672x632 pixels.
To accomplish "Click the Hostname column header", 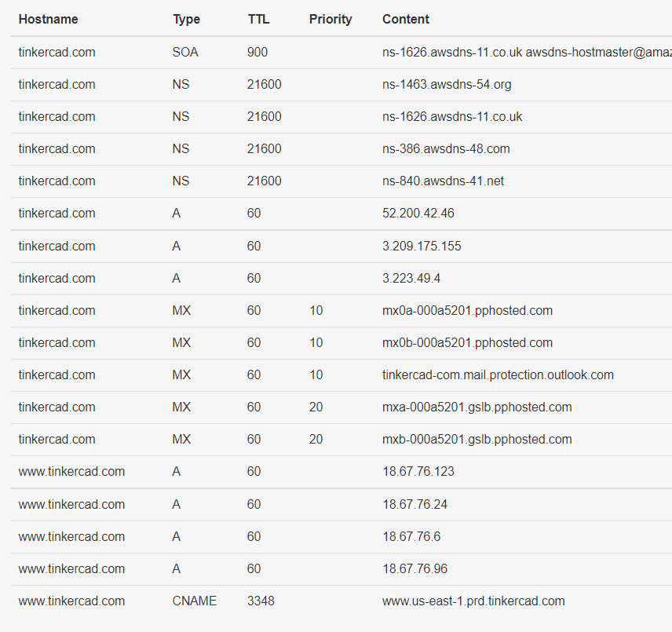I will [48, 20].
